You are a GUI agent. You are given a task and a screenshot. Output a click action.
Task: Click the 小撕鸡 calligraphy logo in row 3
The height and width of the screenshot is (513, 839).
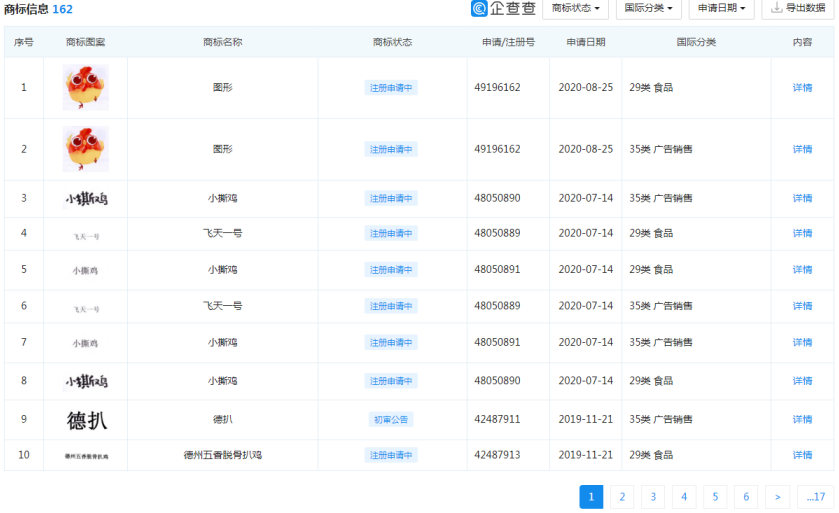(85, 198)
